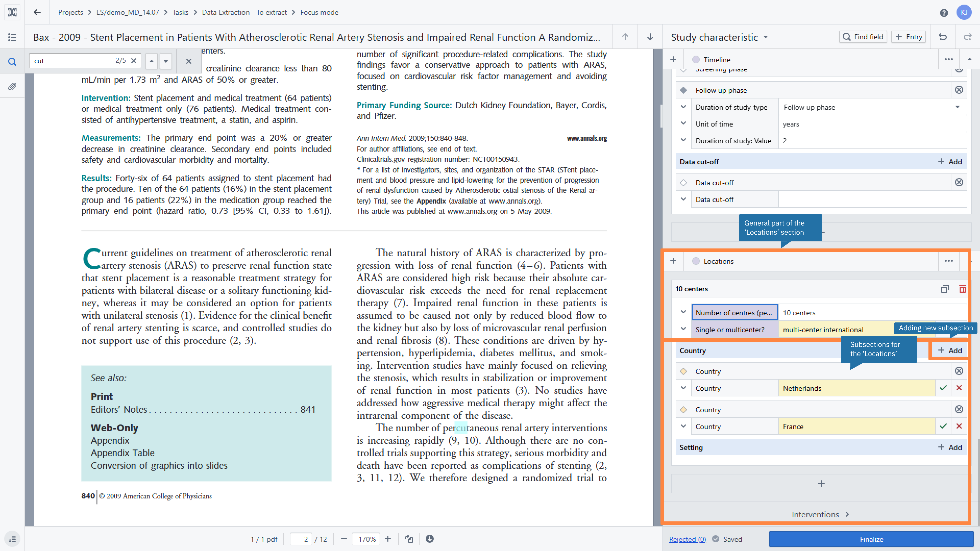Image resolution: width=980 pixels, height=551 pixels.
Task: Toggle the Locations status circle
Action: [696, 261]
